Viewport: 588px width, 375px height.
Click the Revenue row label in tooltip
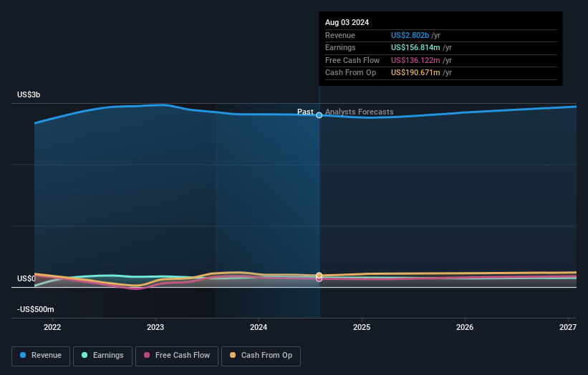point(339,35)
